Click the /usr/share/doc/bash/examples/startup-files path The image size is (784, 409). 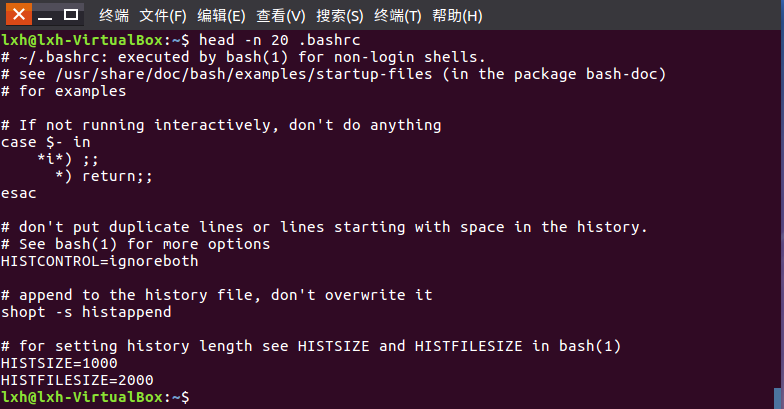[244, 74]
